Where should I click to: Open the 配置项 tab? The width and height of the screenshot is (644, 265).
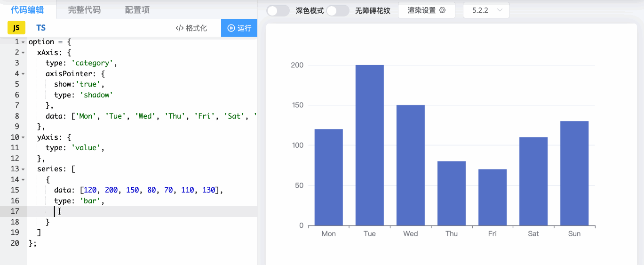point(137,10)
